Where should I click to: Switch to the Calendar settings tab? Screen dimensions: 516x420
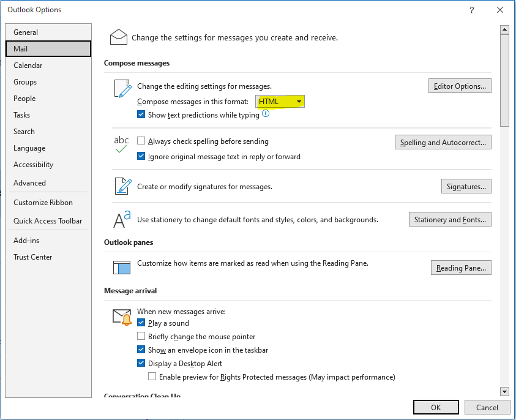[28, 65]
